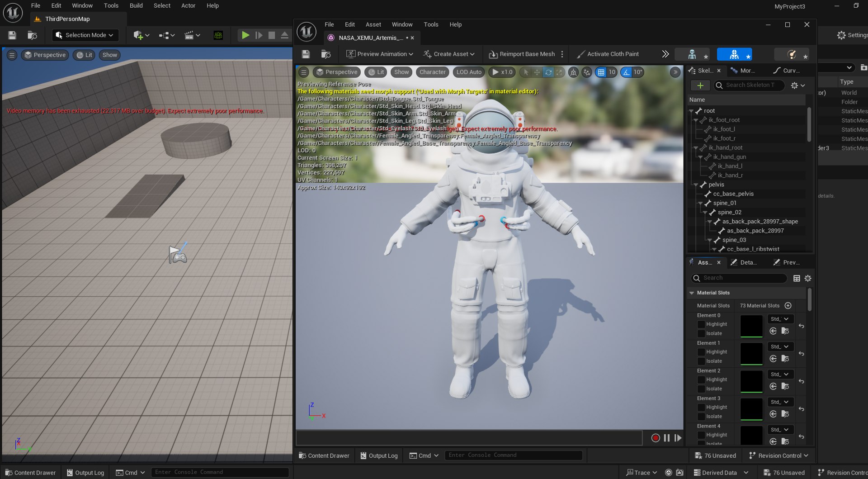
Task: Click Element 2 material thumbnail
Action: (x=751, y=381)
